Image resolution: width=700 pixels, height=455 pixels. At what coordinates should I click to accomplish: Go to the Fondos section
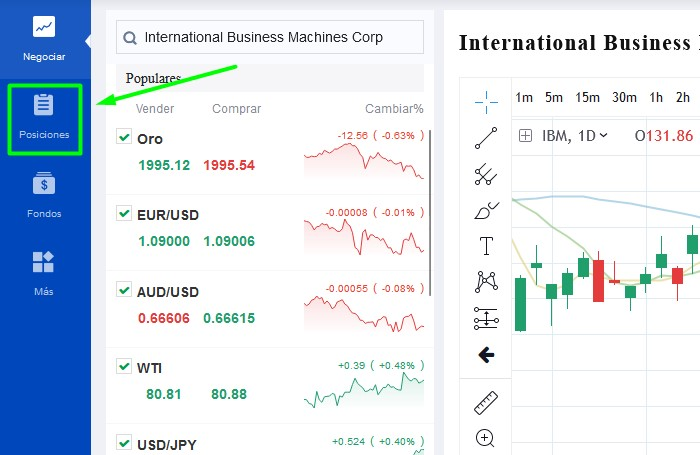(x=44, y=196)
